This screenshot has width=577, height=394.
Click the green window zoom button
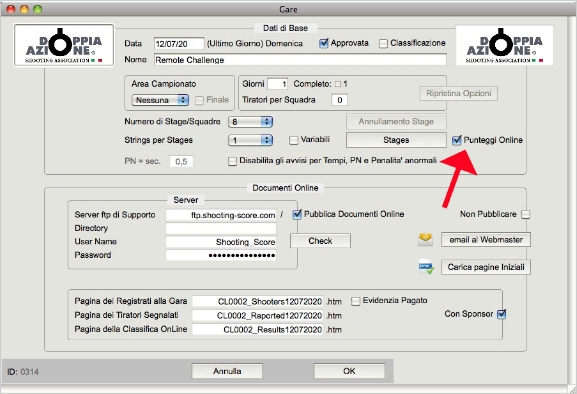tap(38, 9)
